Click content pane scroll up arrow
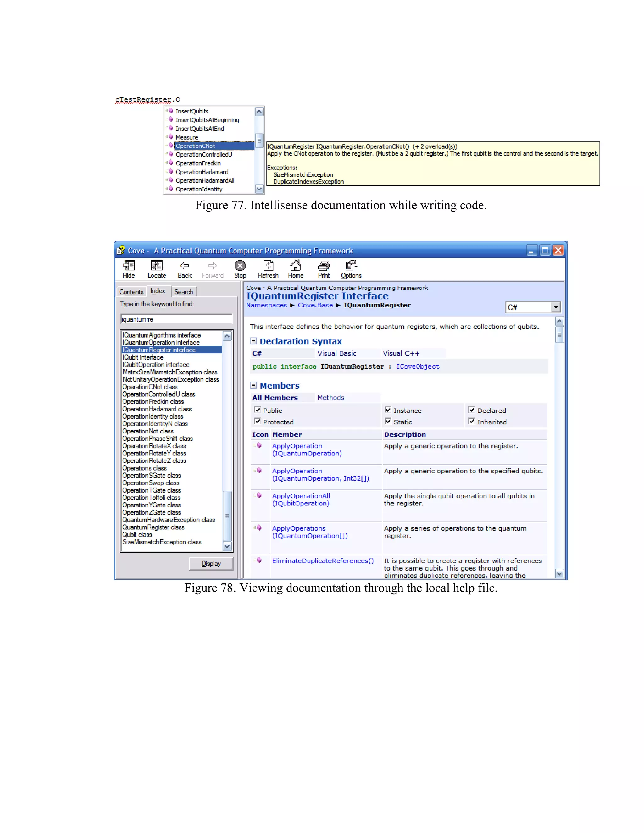Viewport: 644px width, 833px height. pos(559,322)
